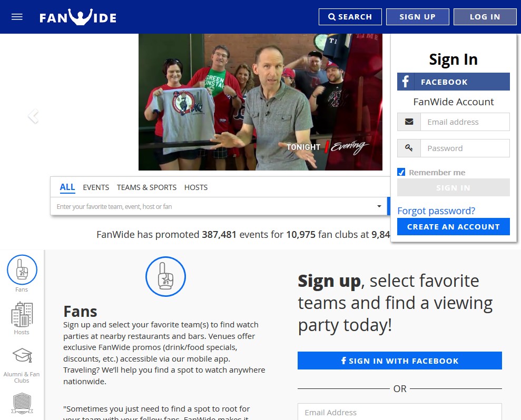Viewport: 521px width, 420px height.
Task: Switch to Teams & Sports tab
Action: 146,187
